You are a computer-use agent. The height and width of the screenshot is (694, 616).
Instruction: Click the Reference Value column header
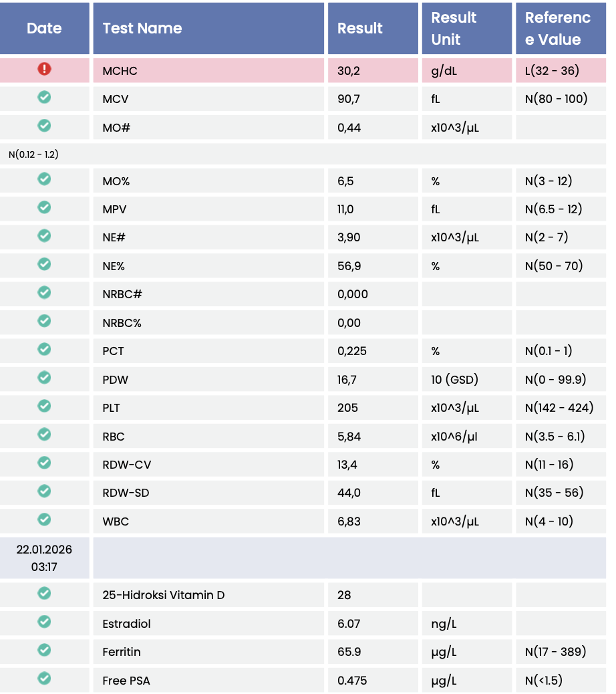coord(559,29)
